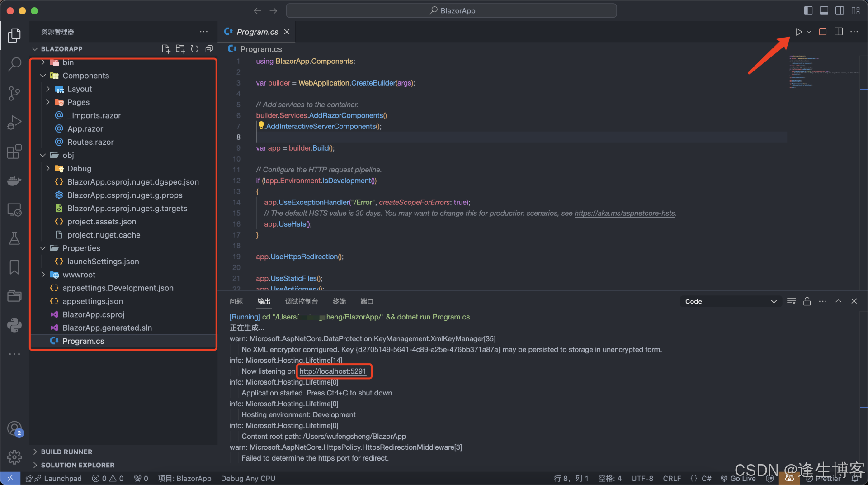
Task: Clear the output panel
Action: pyautogui.click(x=791, y=301)
